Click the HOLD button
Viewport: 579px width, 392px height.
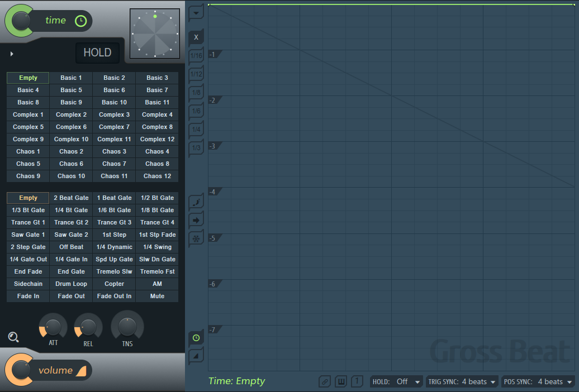pyautogui.click(x=97, y=52)
